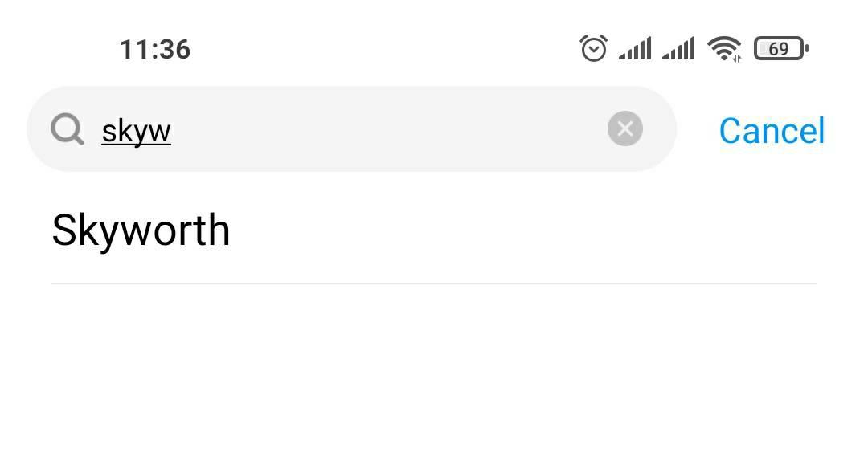Screen dimensions: 868x465
Task: Tap the second SIM signal strength icon
Action: [x=678, y=49]
